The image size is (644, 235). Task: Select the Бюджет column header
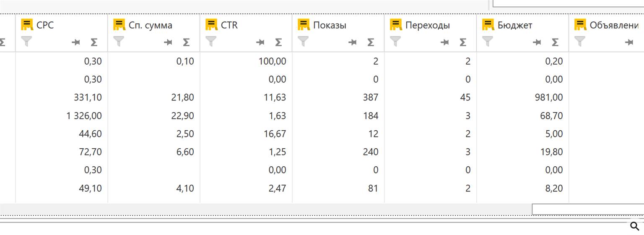[515, 25]
